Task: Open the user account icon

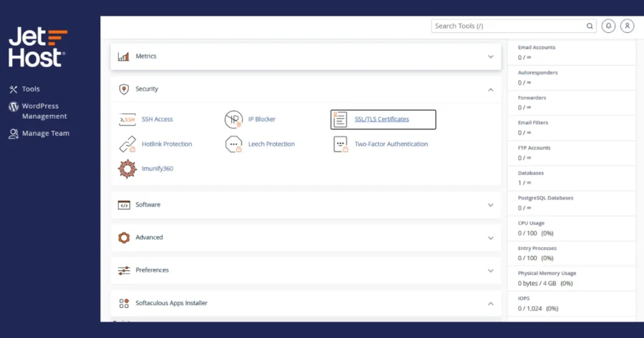Action: (627, 26)
